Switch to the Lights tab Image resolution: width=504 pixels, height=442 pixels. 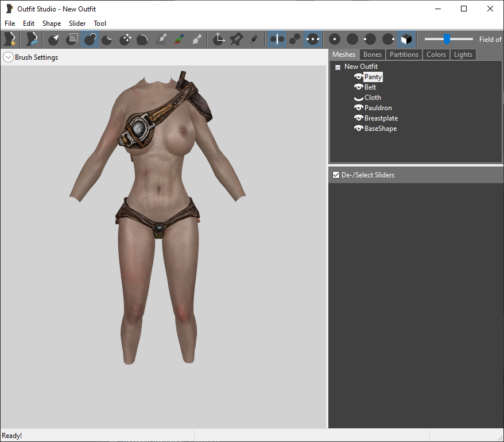463,55
